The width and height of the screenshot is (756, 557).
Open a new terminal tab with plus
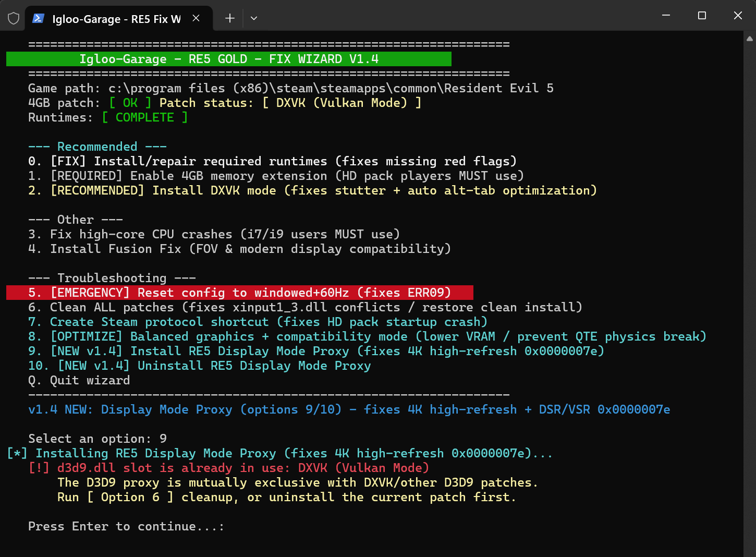230,18
